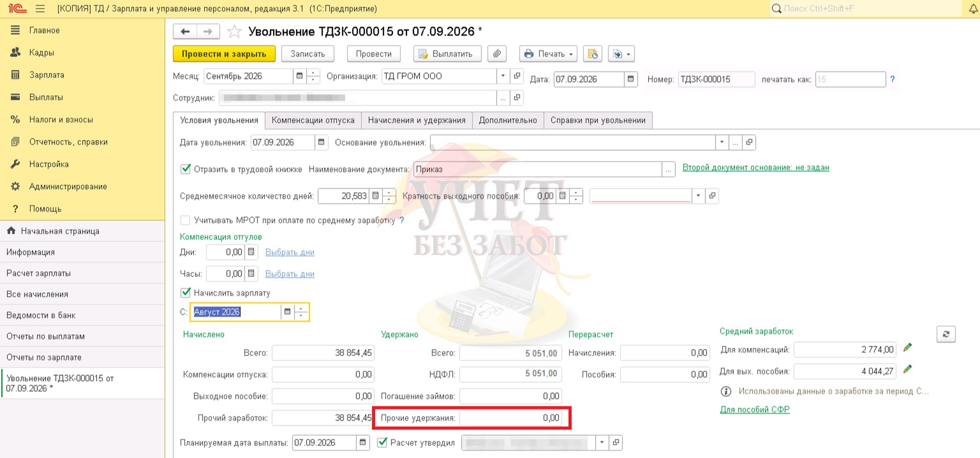This screenshot has height=458, width=980.
Task: Edit average earnings Для вых. пособия pencil
Action: (907, 369)
